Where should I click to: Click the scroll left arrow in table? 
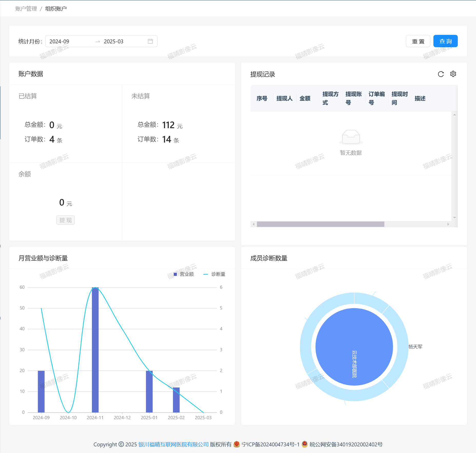[x=254, y=224]
